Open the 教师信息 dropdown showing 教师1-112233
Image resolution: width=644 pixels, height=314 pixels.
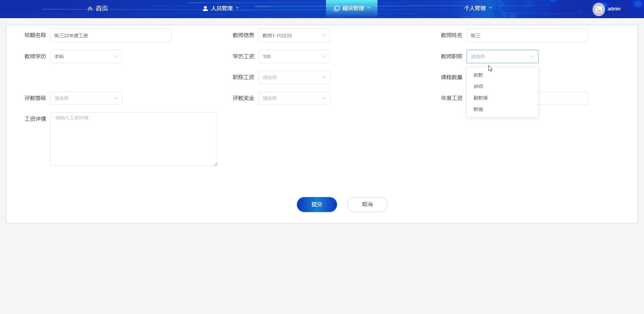[294, 35]
